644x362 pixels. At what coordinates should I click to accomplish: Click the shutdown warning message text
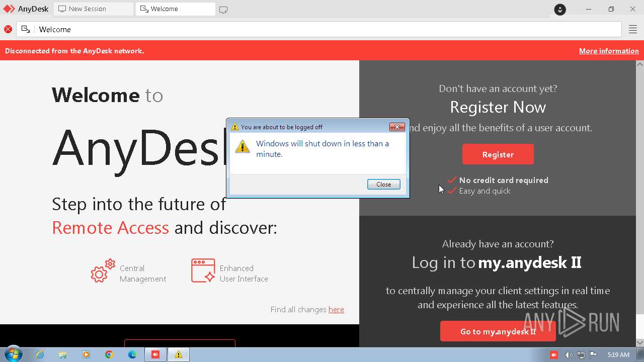(323, 149)
